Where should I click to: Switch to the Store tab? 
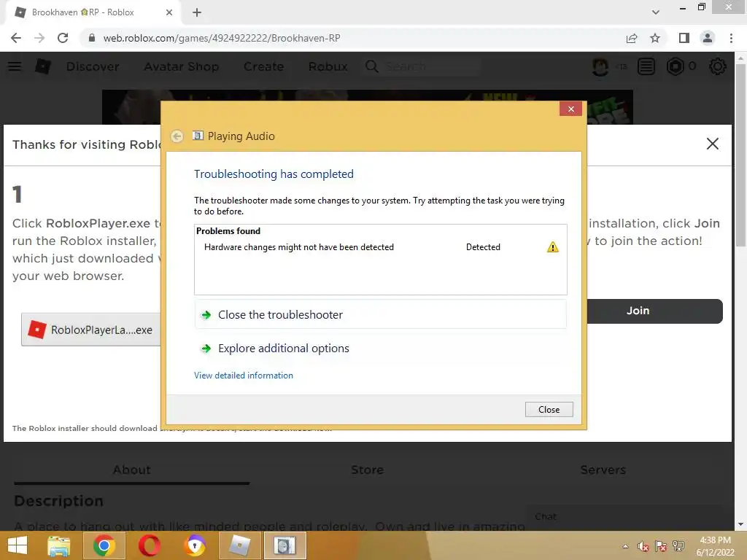[368, 470]
